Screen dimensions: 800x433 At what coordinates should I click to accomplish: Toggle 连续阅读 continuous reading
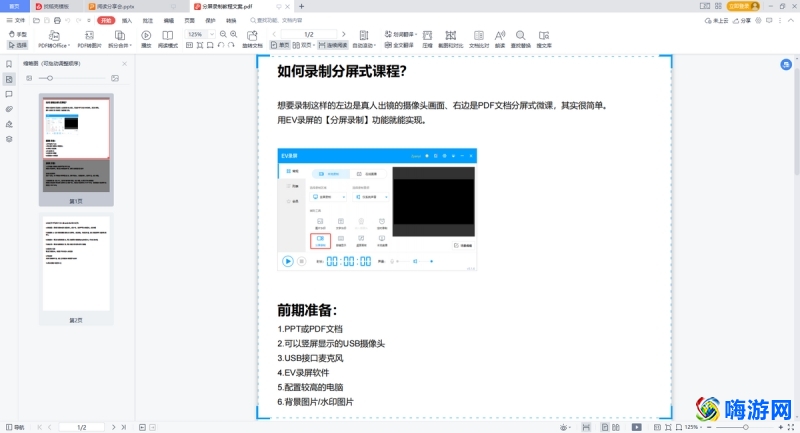(x=333, y=45)
